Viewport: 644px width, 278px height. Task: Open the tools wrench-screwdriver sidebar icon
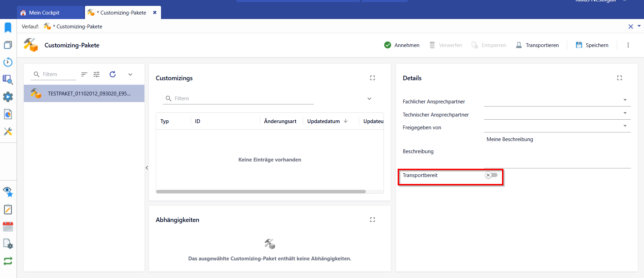(8, 131)
